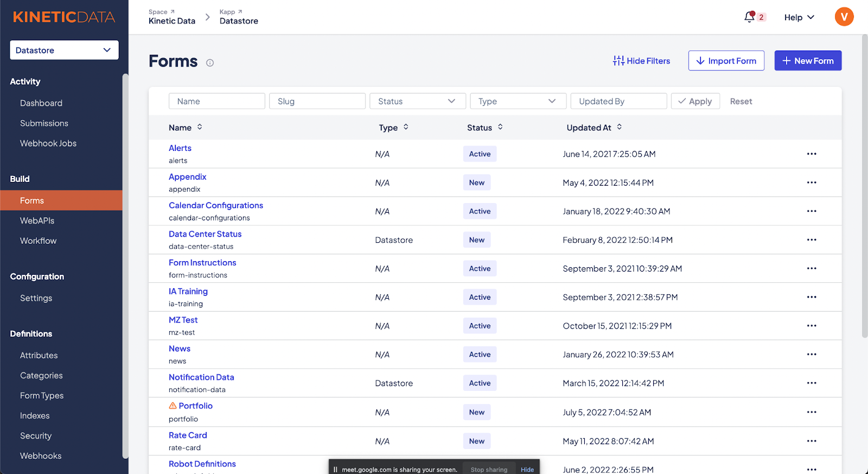Open the Status filter dropdown

click(418, 101)
